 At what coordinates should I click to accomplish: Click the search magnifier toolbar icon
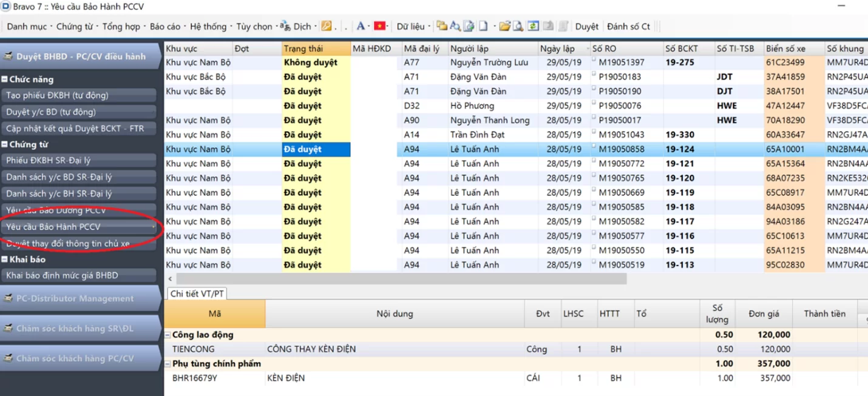tap(455, 26)
